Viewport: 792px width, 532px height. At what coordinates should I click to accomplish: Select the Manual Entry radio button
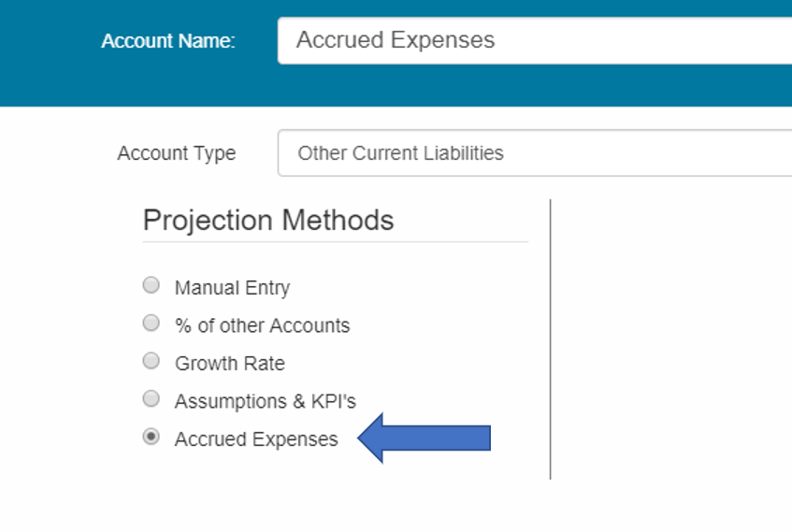tap(151, 285)
